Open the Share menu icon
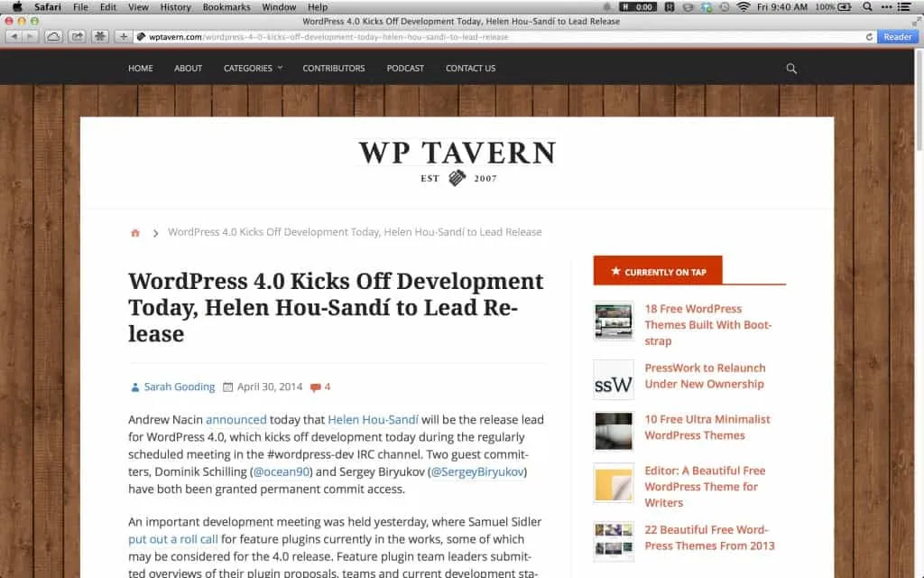The height and width of the screenshot is (578, 924). click(78, 36)
